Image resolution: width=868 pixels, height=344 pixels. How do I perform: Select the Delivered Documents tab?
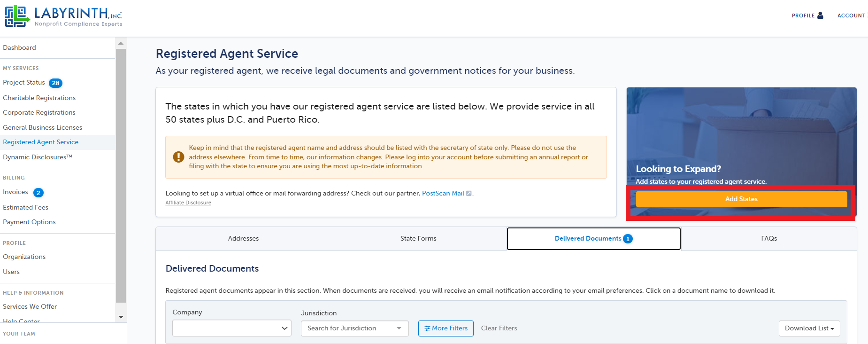(x=594, y=239)
